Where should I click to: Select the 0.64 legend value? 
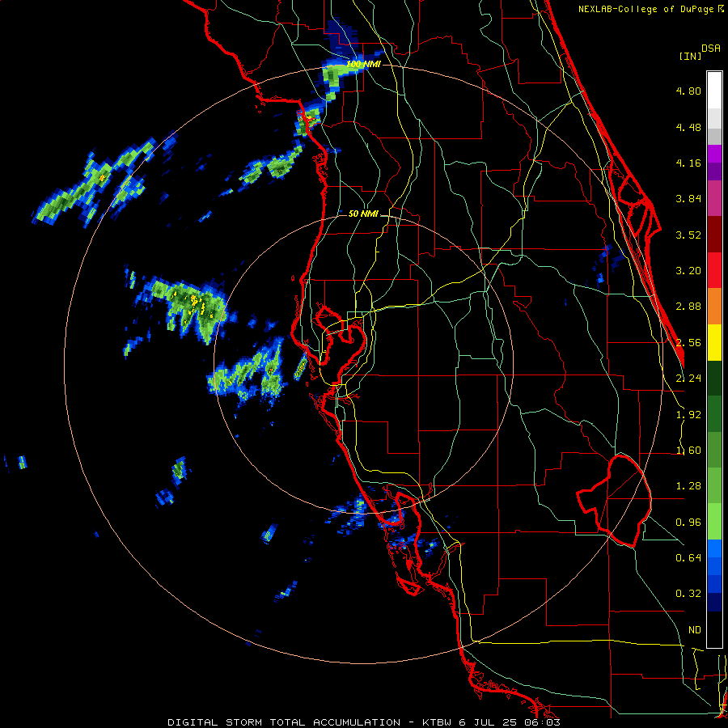pyautogui.click(x=688, y=558)
